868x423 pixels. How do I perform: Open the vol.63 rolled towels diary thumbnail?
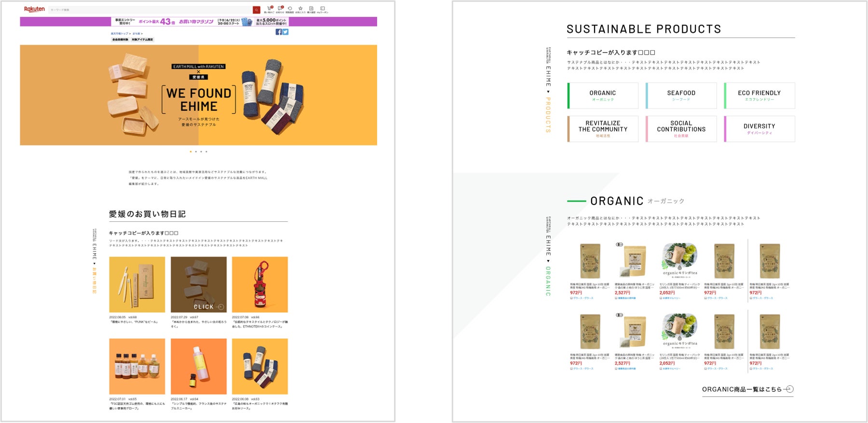(x=260, y=367)
